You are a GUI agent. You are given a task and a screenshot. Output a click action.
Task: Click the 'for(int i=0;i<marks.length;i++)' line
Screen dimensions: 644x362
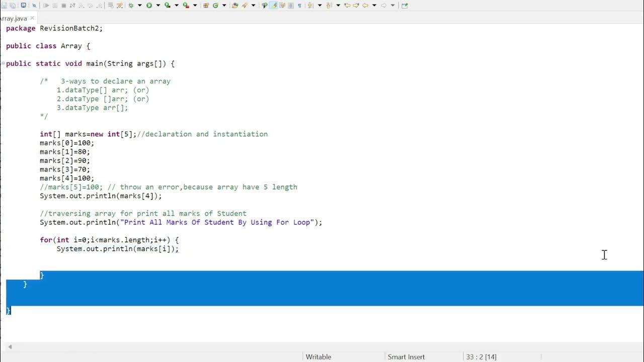109,240
